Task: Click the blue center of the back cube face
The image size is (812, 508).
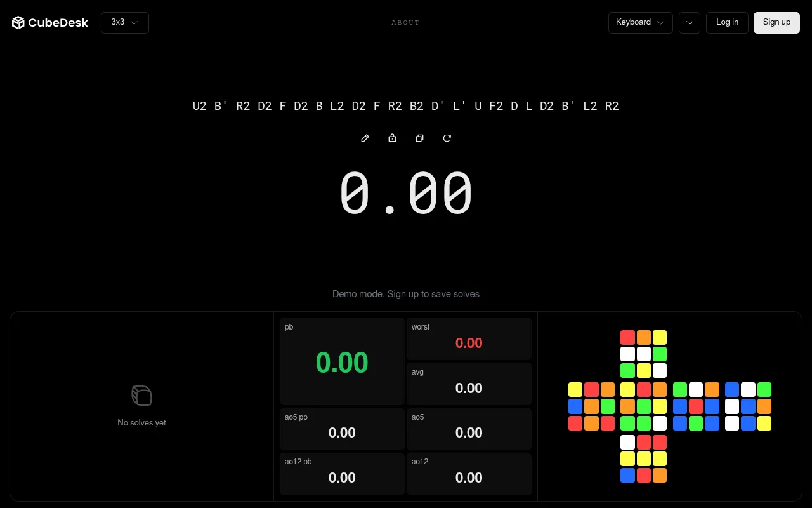Action: coord(748,406)
